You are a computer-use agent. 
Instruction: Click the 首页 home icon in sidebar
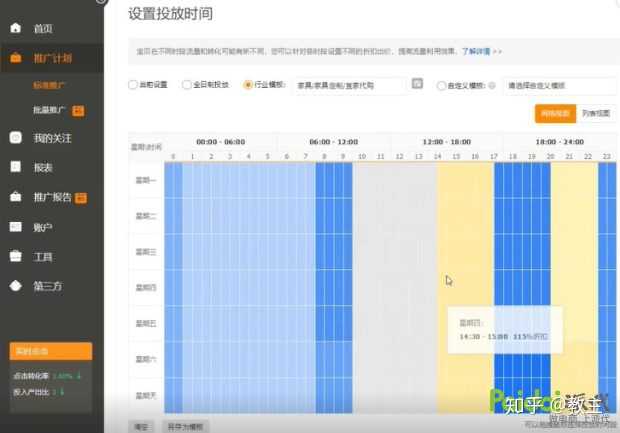(15, 28)
